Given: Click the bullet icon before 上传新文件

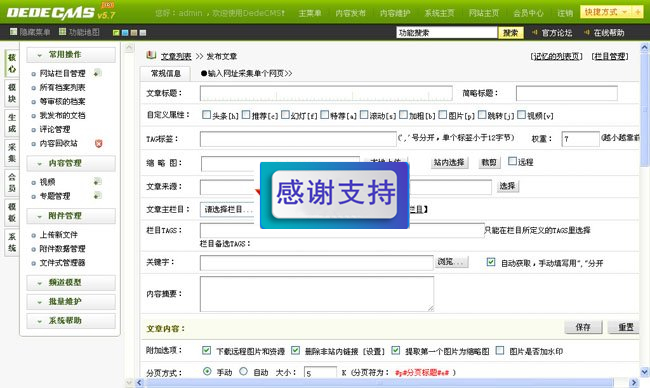Looking at the screenshot, I should pyautogui.click(x=34, y=235).
